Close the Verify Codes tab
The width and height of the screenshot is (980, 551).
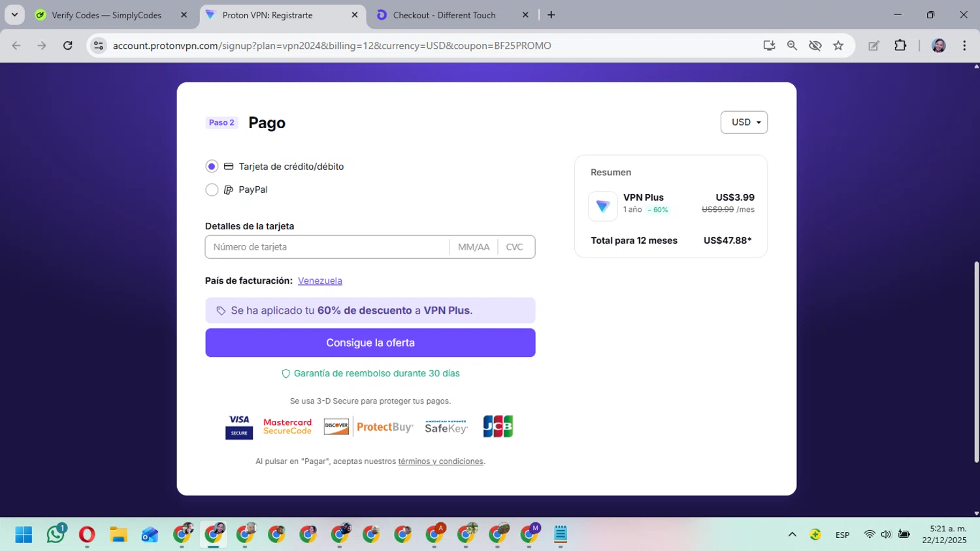(x=184, y=15)
